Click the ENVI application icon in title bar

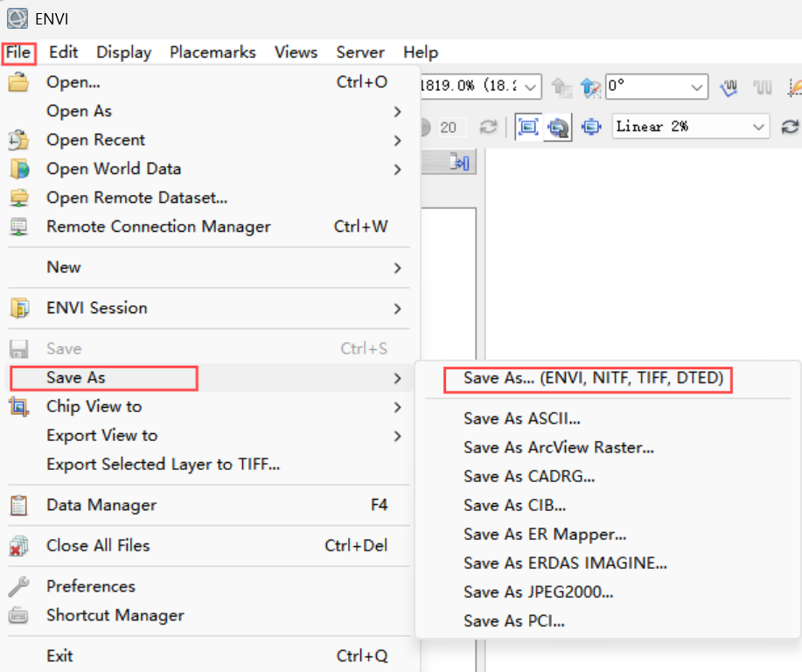tap(17, 19)
